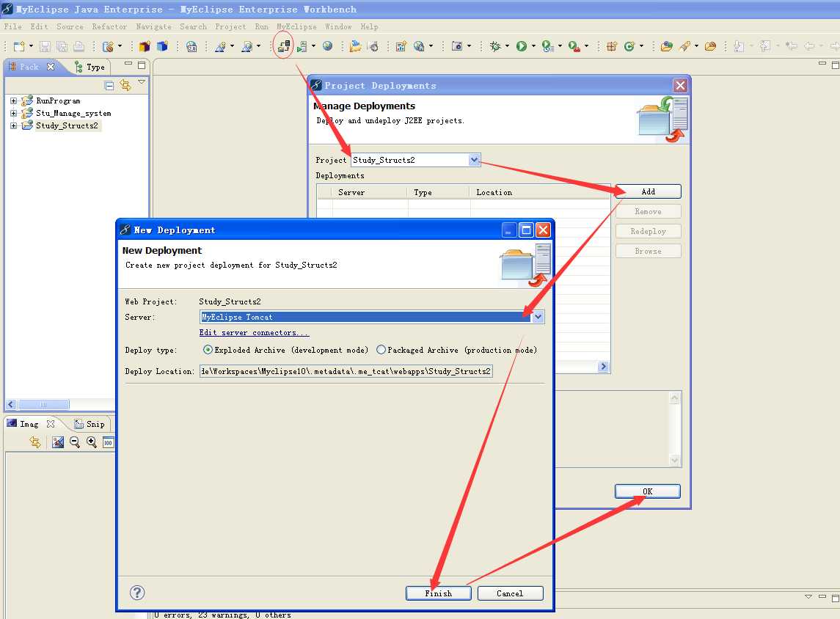
Task: Click the Save toolbar icon
Action: click(x=45, y=47)
